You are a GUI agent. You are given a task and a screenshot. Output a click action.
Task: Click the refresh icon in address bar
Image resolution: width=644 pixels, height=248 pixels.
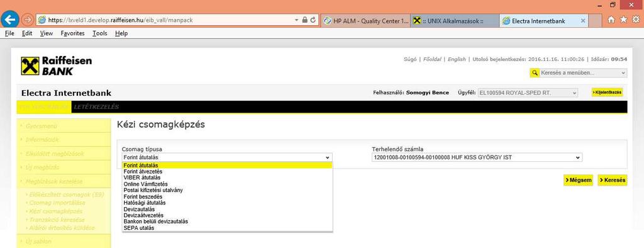313,20
